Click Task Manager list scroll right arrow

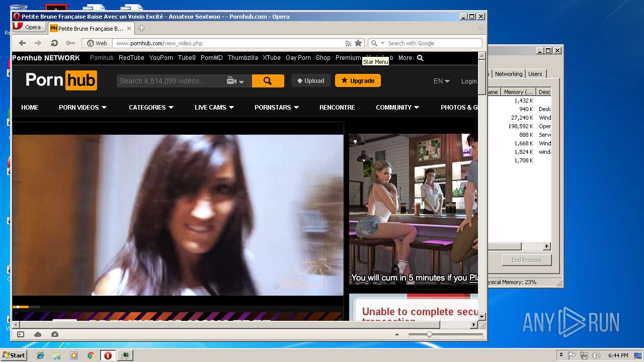pyautogui.click(x=547, y=246)
